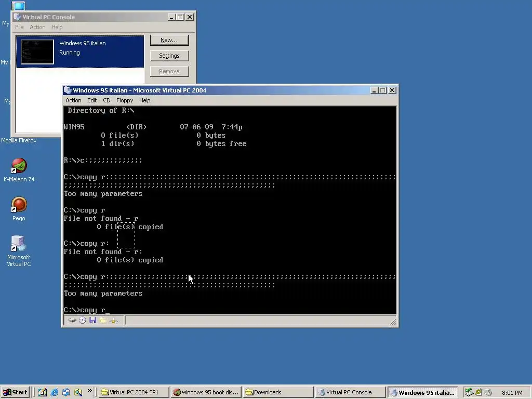The image size is (532, 399).
Task: Open the Start menu
Action: [15, 392]
